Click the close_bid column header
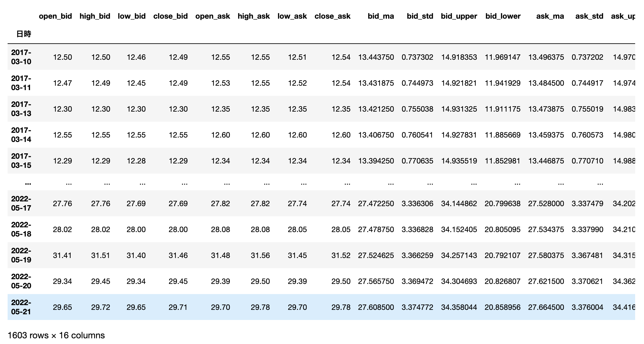The width and height of the screenshot is (644, 344). 170,16
